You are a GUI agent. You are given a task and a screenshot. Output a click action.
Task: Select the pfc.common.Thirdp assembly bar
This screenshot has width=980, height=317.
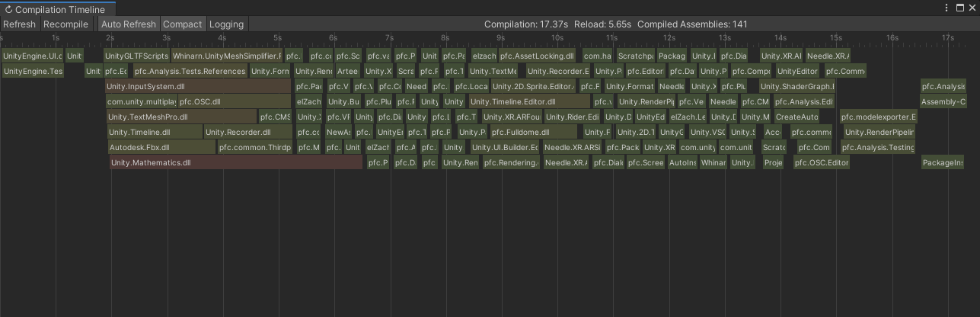tap(255, 147)
